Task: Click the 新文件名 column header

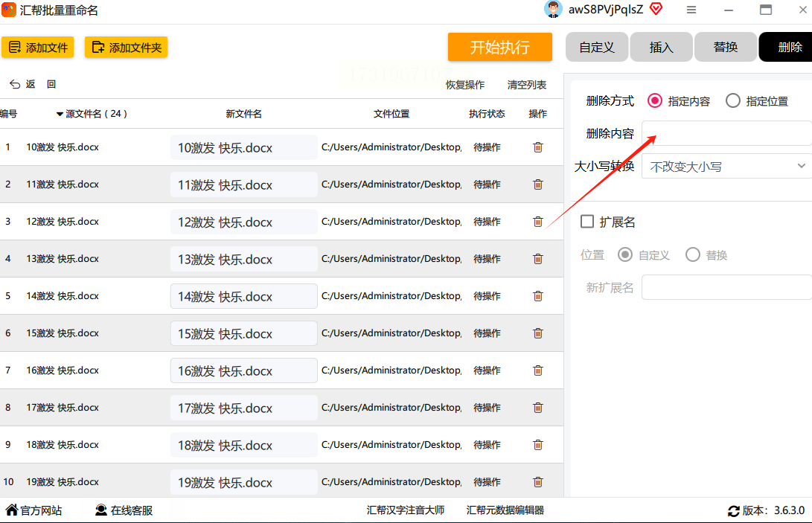Action: pyautogui.click(x=243, y=114)
